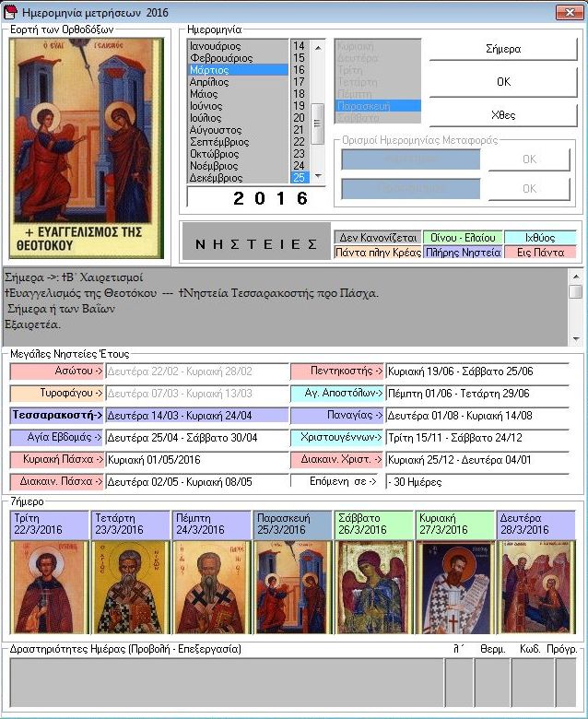Viewport: 588px width, 719px height.
Task: Click the day list scrollbar thumb
Action: pos(317,124)
